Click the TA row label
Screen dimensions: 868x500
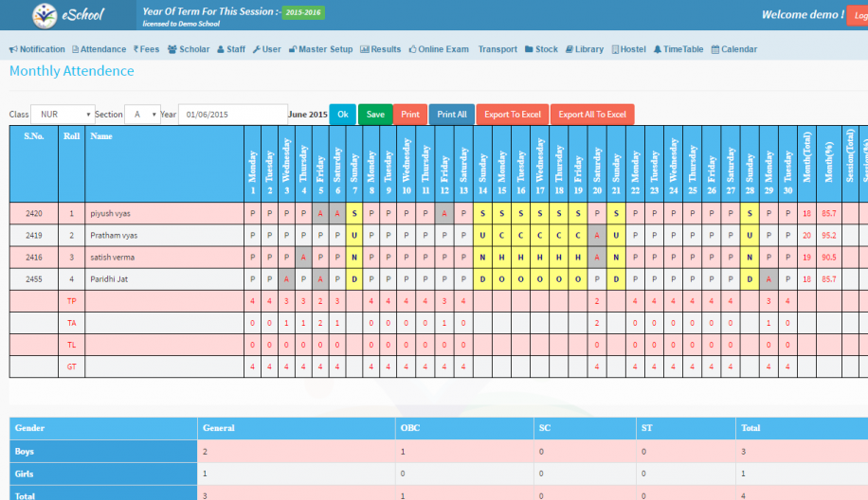tap(71, 323)
